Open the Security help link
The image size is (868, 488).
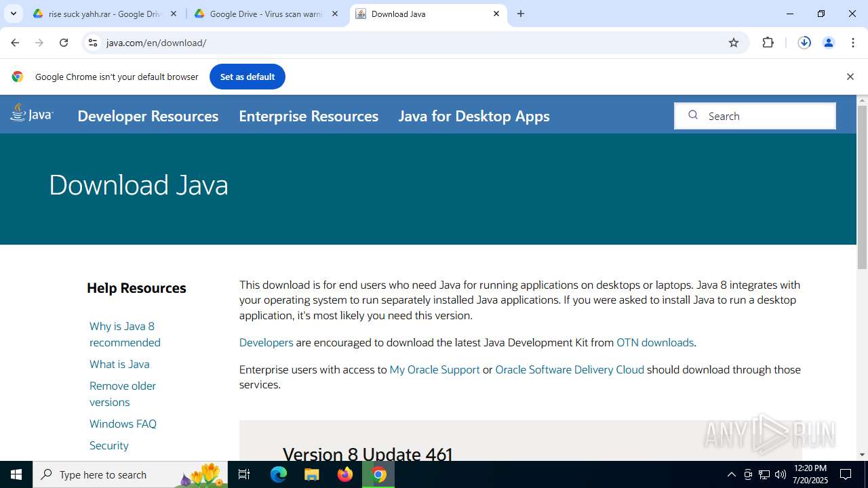click(x=109, y=445)
